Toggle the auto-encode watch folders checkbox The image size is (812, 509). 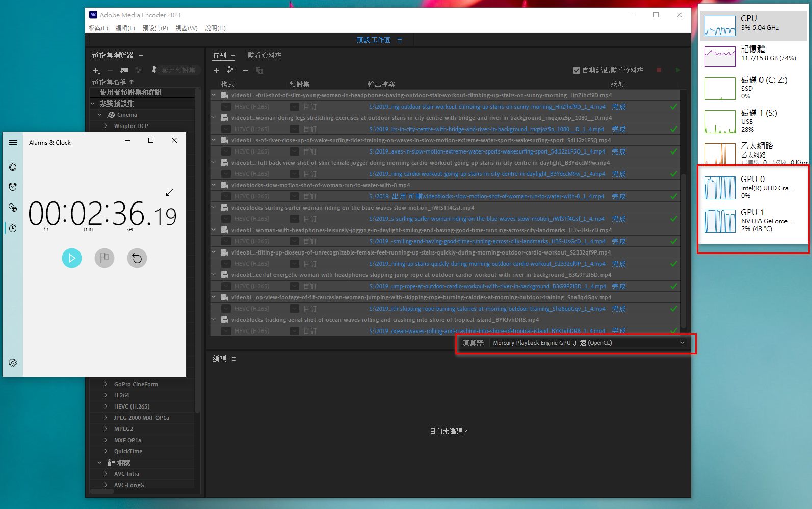[x=577, y=70]
